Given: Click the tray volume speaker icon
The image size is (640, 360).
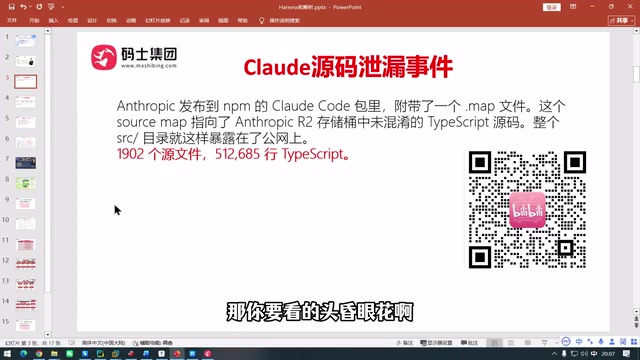Looking at the screenshot, I should pyautogui.click(x=584, y=354).
